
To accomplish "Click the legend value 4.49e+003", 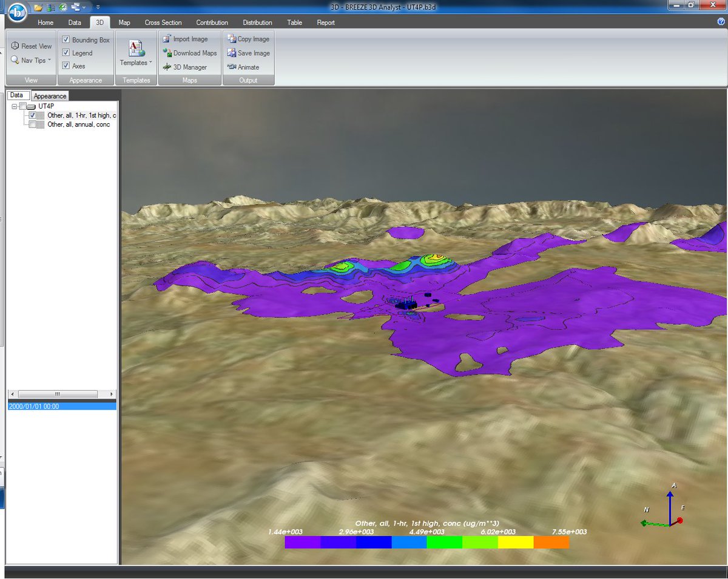I will coord(427,532).
